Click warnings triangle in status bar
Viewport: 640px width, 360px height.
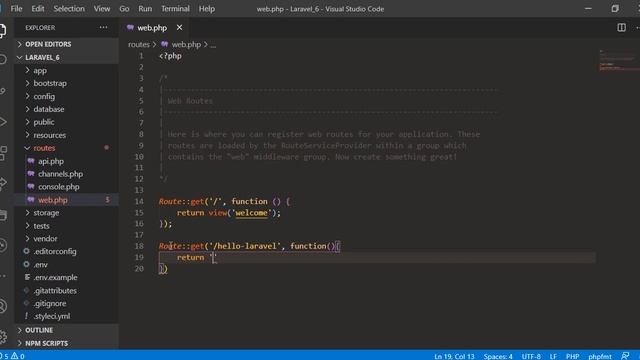pyautogui.click(x=15, y=356)
